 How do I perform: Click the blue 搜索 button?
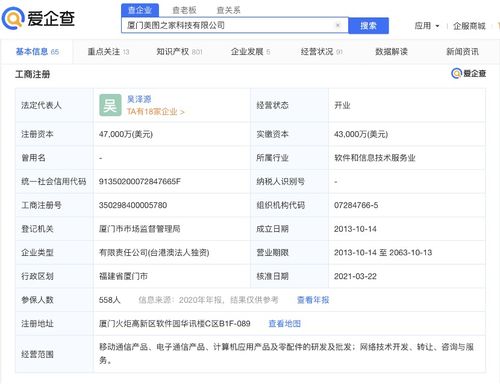tap(368, 26)
